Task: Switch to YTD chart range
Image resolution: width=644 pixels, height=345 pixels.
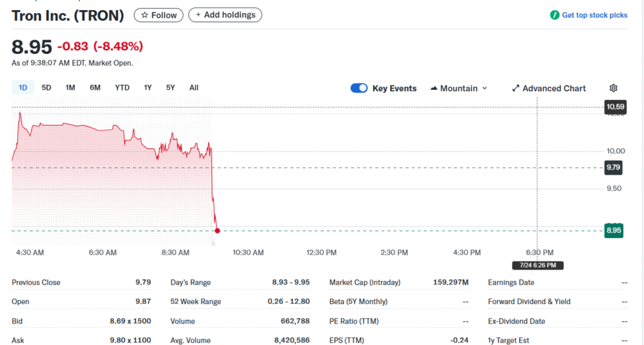Action: tap(122, 88)
